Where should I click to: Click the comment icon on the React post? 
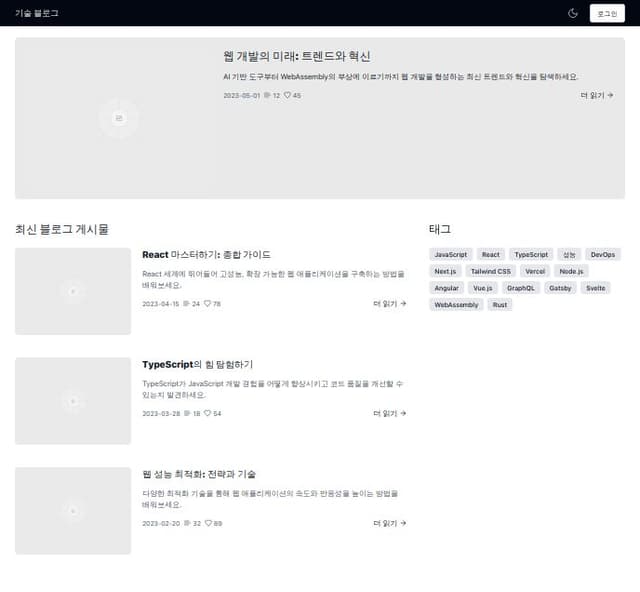186,304
